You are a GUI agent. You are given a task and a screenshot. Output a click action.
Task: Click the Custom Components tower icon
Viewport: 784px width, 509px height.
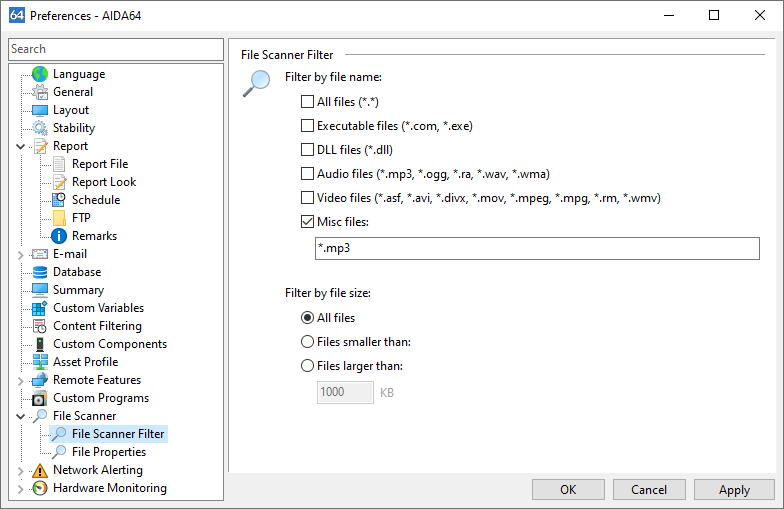(40, 344)
